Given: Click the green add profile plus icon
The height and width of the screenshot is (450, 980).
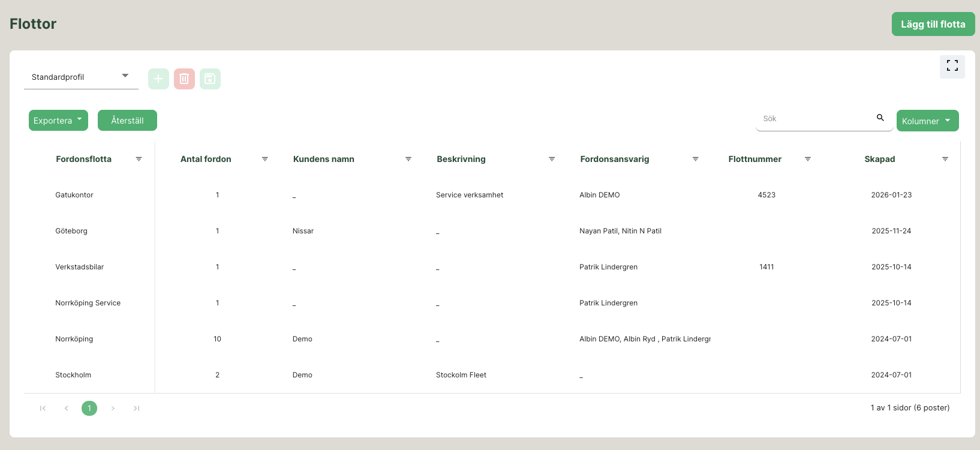Looking at the screenshot, I should click(158, 79).
